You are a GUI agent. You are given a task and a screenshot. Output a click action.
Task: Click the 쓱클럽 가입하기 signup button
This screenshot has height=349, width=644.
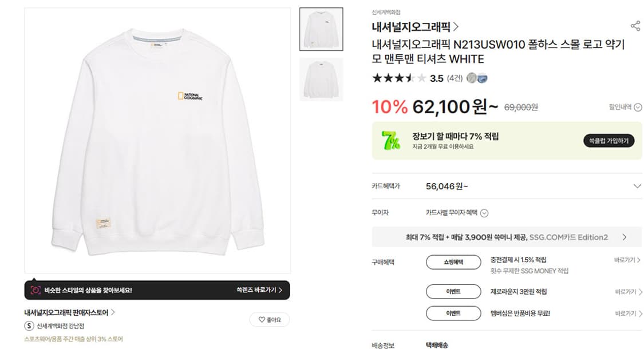[609, 140]
